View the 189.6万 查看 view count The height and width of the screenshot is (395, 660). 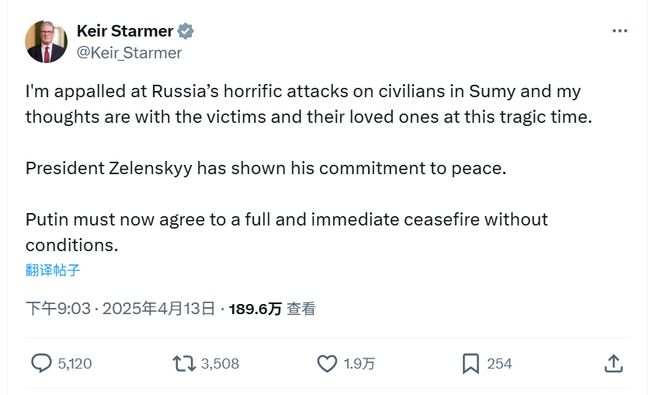[x=272, y=309]
